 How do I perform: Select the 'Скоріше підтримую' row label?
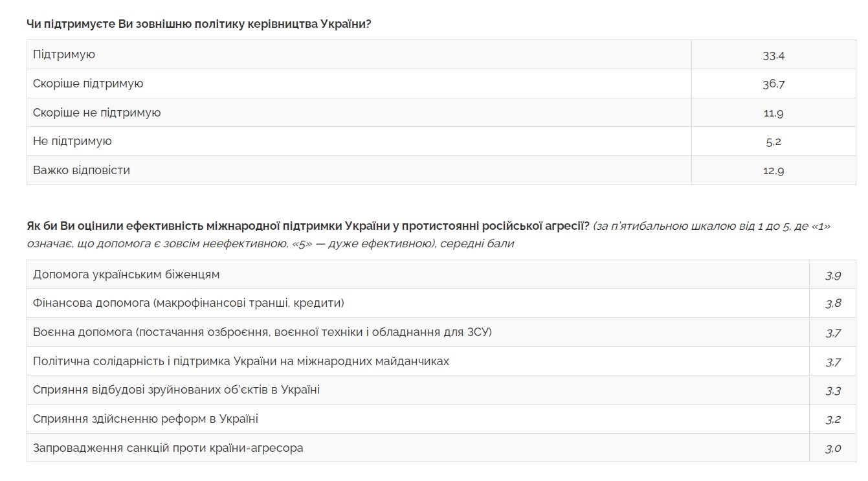[x=88, y=84]
